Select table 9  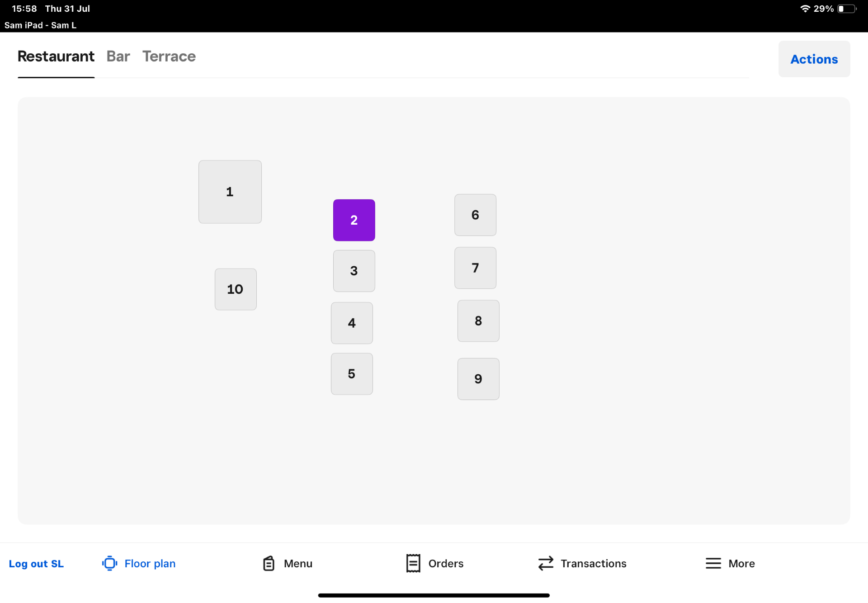[x=478, y=379]
